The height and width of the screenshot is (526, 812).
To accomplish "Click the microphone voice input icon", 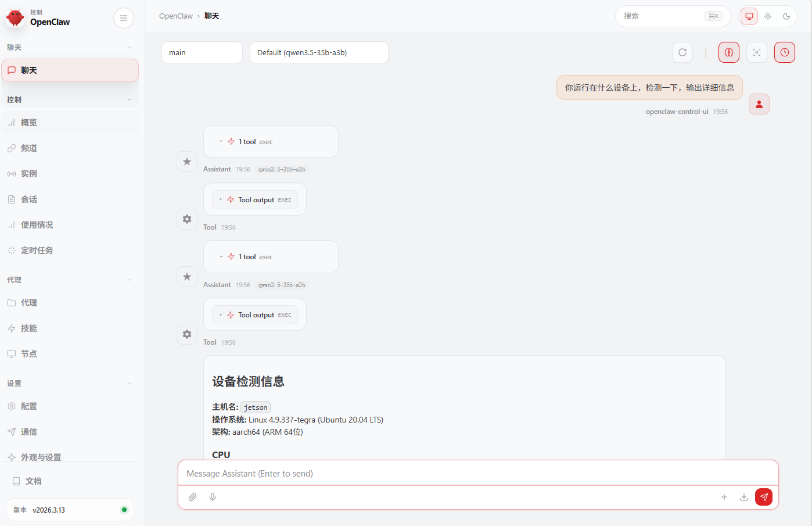I will pyautogui.click(x=213, y=497).
